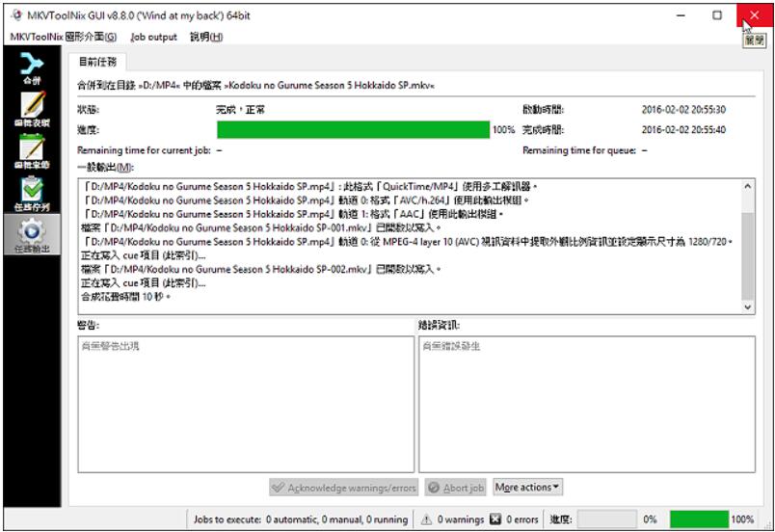Click inside the 警告 warnings text box
Image resolution: width=775 pixels, height=532 pixels.
click(246, 404)
